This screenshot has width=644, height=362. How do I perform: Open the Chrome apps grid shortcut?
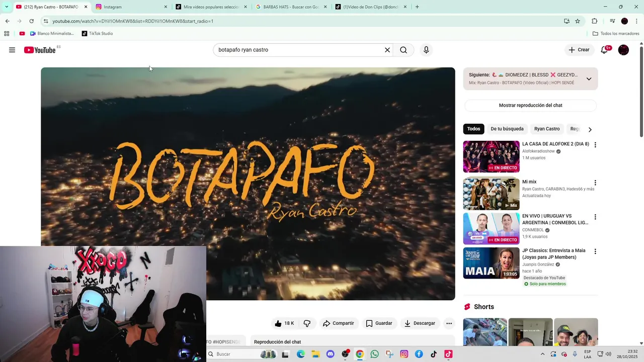click(x=7, y=34)
